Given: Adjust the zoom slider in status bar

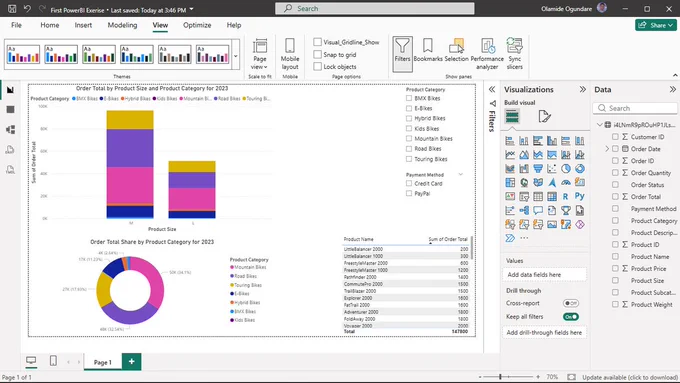Looking at the screenshot, I should click(x=500, y=377).
